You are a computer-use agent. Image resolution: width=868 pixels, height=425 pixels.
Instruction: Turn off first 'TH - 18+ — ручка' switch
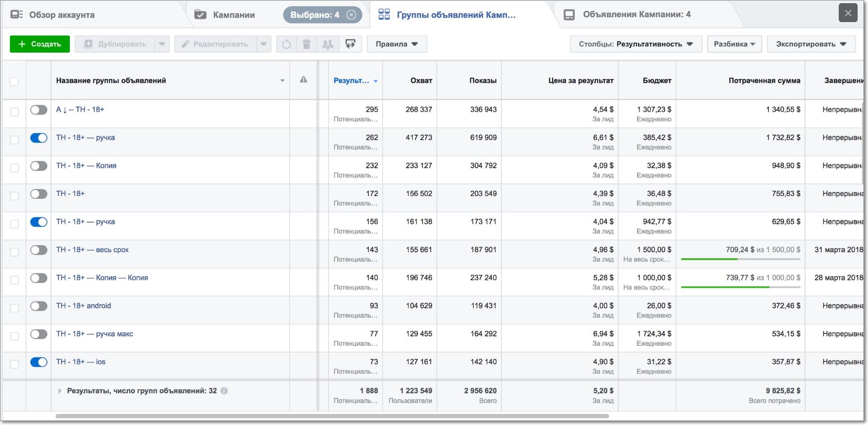[39, 138]
